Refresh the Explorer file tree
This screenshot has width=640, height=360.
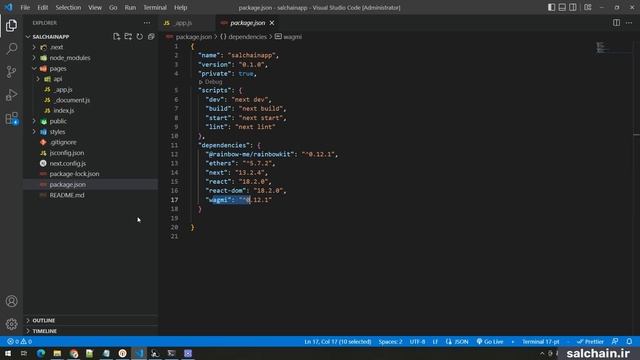(x=140, y=37)
